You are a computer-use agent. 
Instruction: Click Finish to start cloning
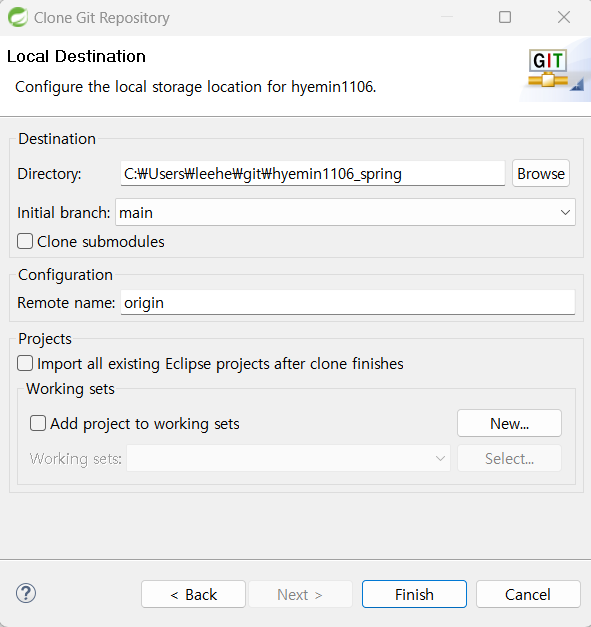tap(414, 594)
